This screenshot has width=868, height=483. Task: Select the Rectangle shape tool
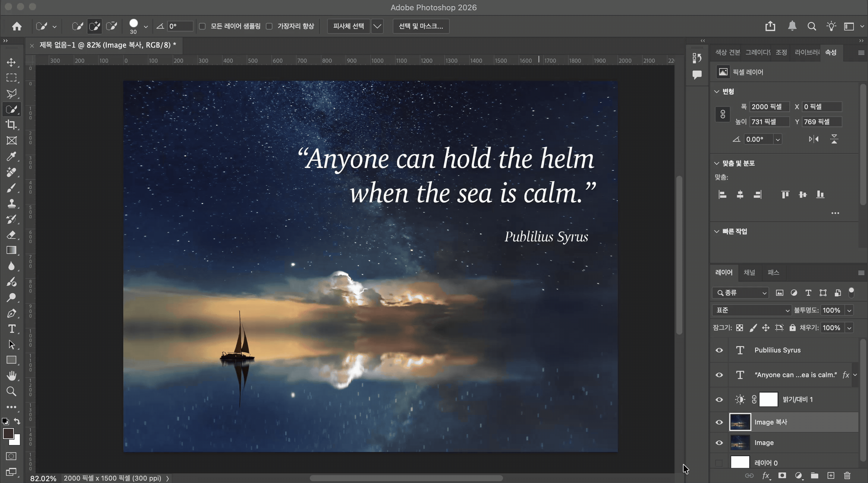pyautogui.click(x=11, y=360)
